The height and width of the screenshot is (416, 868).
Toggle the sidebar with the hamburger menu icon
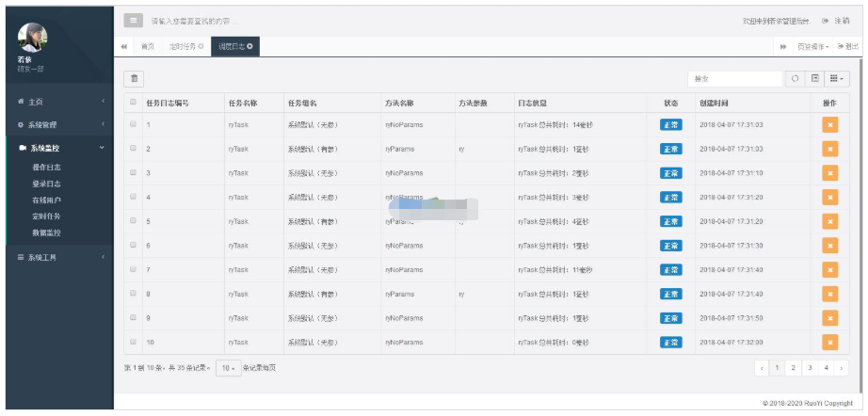point(134,20)
